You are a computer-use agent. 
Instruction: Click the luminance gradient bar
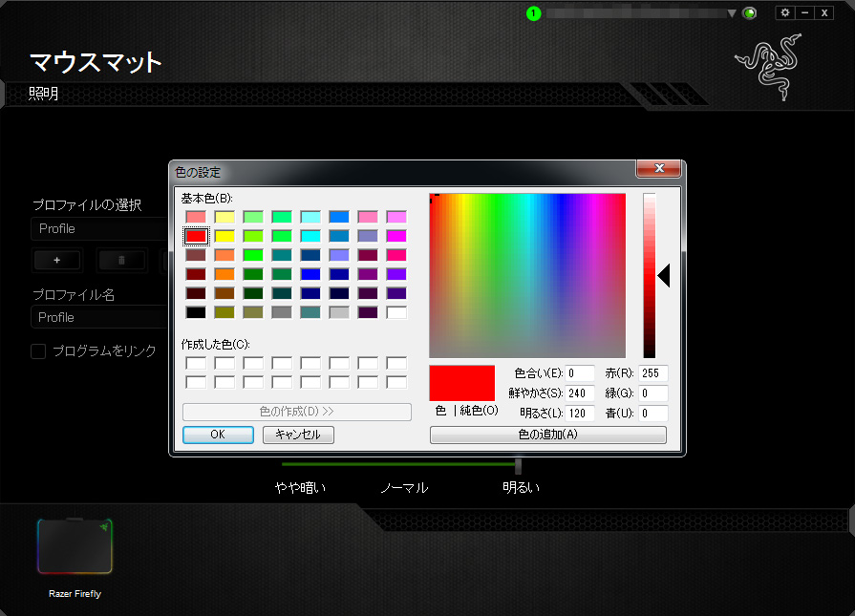649,275
